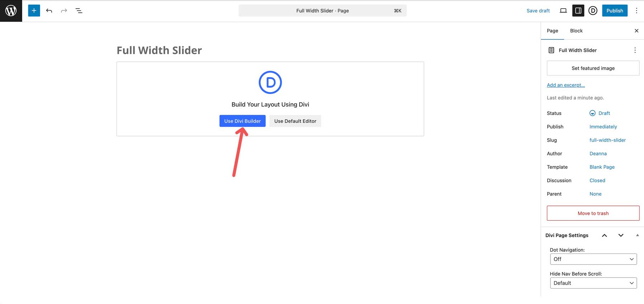Collapse the Divi Page Settings panel
The height and width of the screenshot is (304, 644).
click(x=637, y=235)
